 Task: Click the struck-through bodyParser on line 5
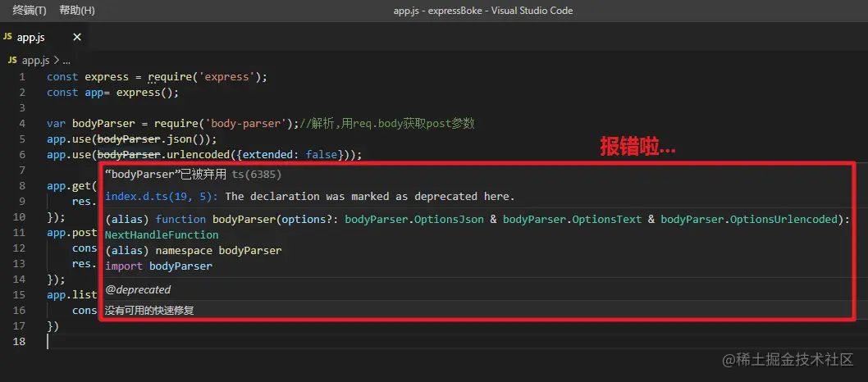tap(129, 139)
